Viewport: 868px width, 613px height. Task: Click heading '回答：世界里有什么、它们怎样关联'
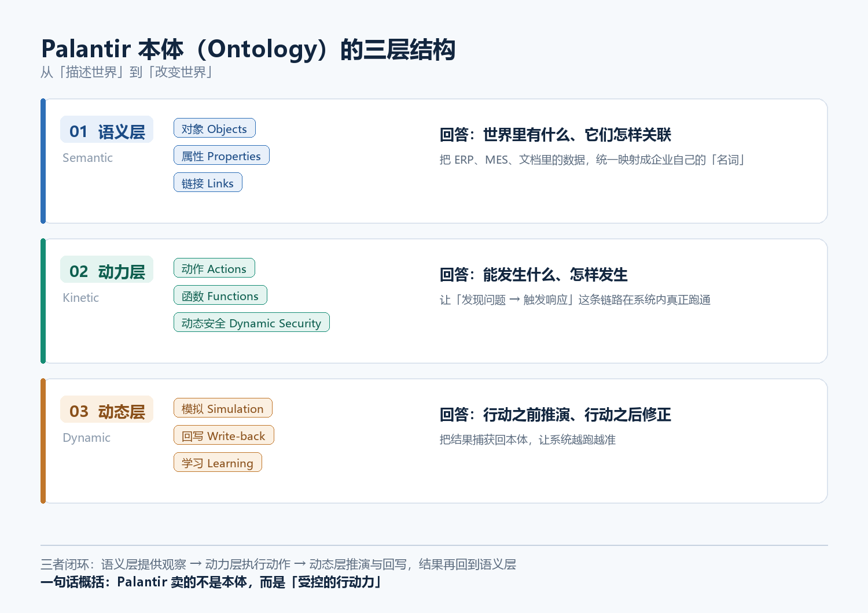556,135
